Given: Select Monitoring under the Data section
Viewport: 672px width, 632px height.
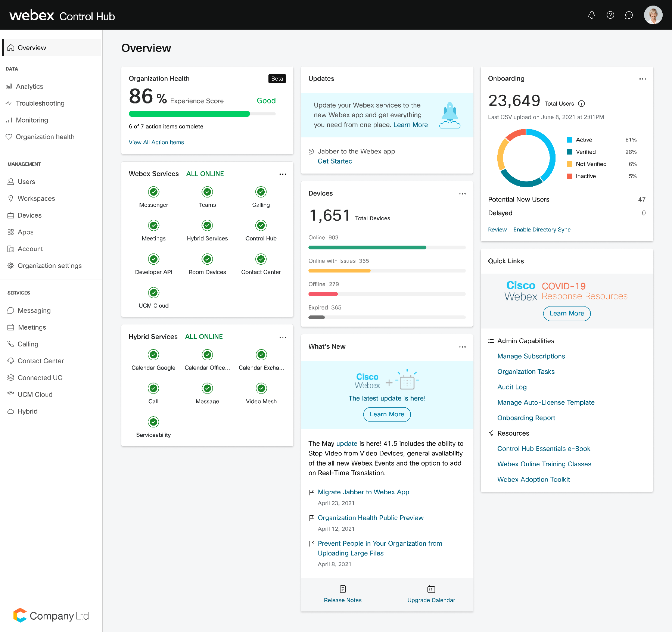Looking at the screenshot, I should tap(32, 120).
